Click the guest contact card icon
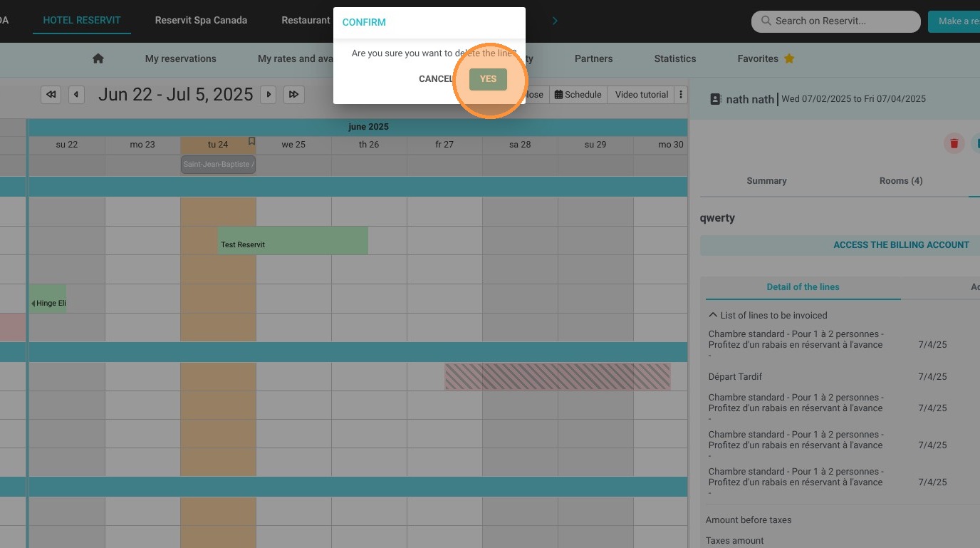Image resolution: width=980 pixels, height=548 pixels. coord(716,99)
